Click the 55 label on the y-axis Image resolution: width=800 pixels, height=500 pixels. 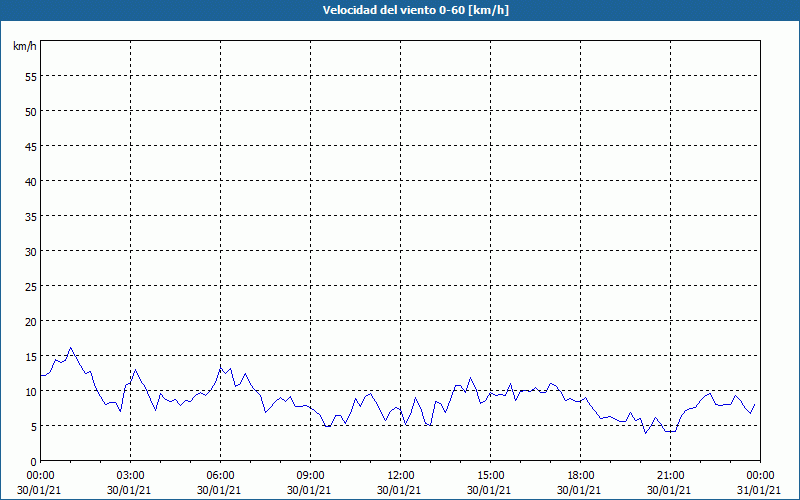[x=30, y=76]
